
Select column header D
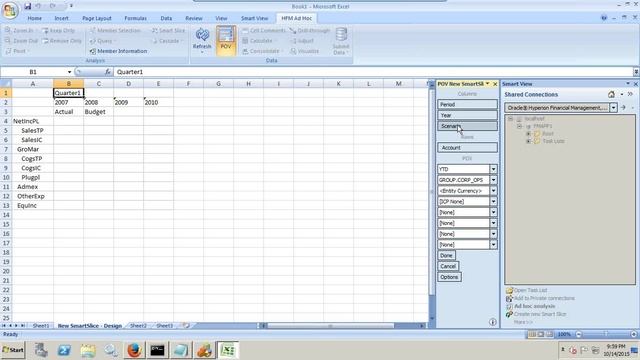pyautogui.click(x=128, y=84)
